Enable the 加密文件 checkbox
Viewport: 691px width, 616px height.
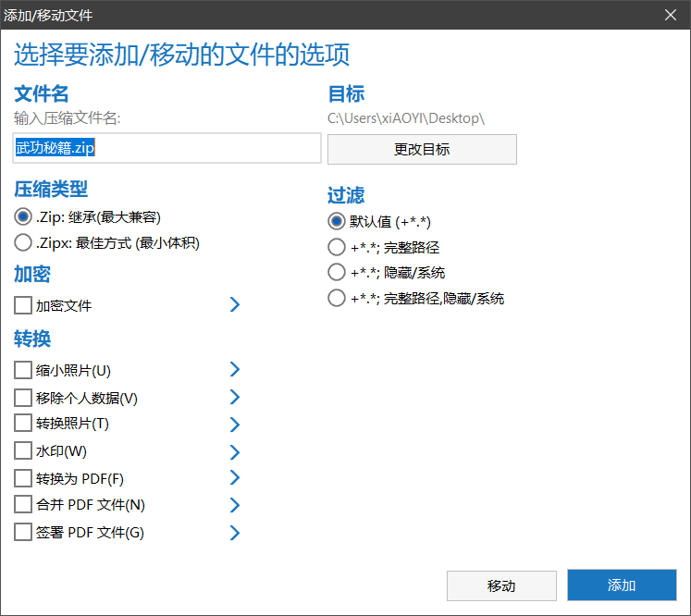[23, 305]
